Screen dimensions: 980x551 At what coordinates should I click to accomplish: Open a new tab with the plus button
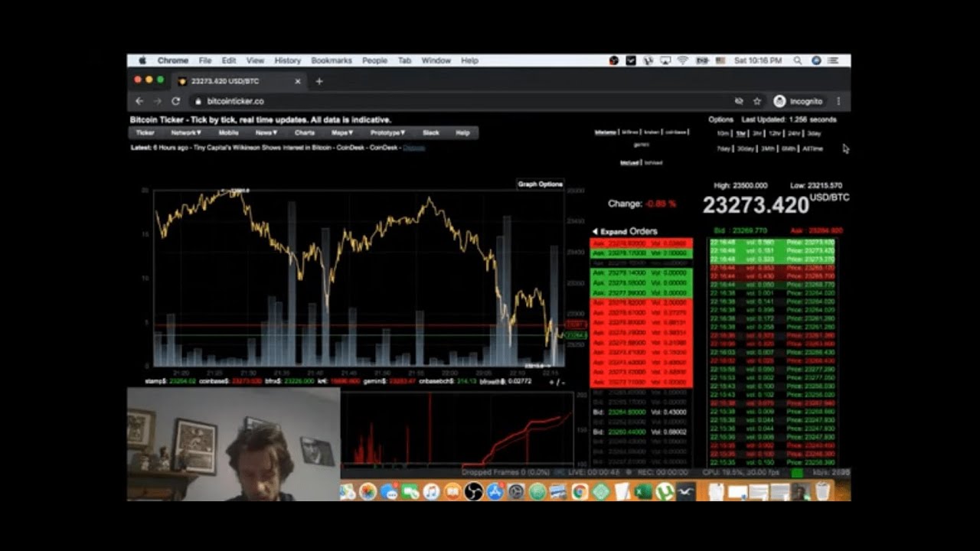point(319,81)
